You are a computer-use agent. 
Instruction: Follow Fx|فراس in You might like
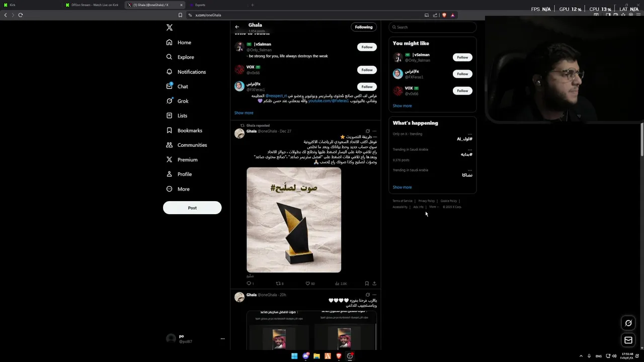(462, 74)
